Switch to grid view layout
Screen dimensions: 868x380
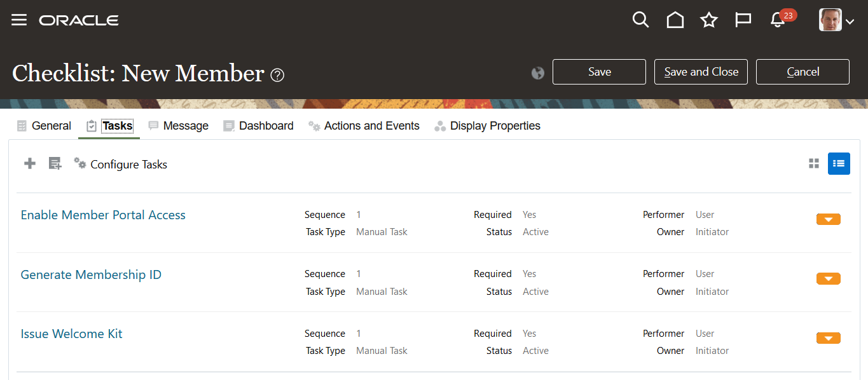[813, 163]
